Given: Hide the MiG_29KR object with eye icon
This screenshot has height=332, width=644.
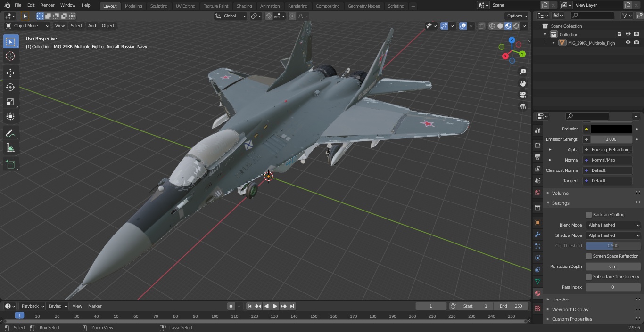Looking at the screenshot, I should click(x=628, y=43).
